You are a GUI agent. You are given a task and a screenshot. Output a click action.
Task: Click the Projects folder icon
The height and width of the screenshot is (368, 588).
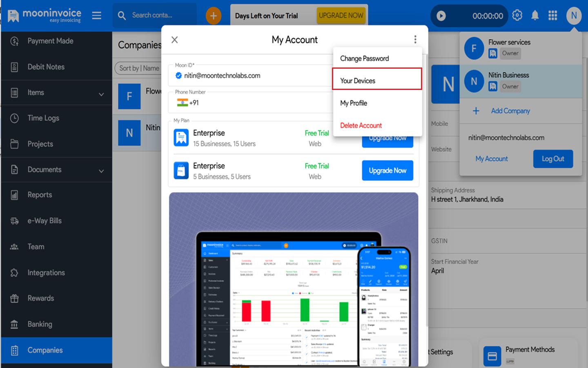pos(14,144)
